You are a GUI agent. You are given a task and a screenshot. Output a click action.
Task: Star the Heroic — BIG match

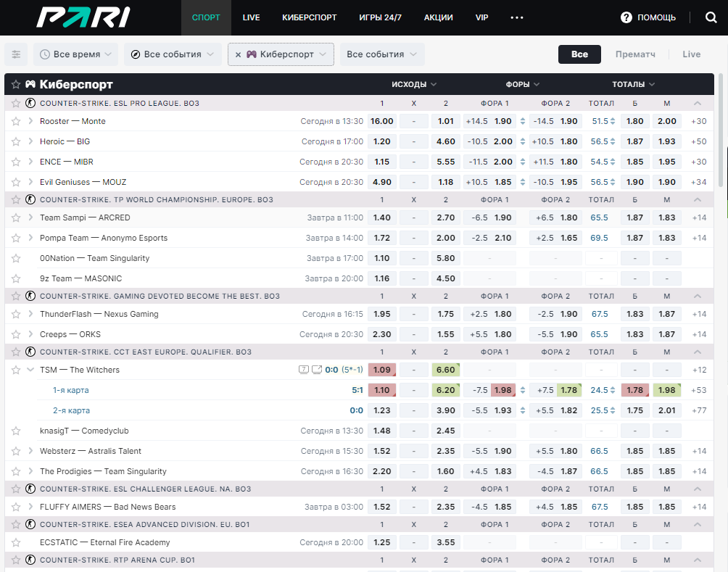16,141
